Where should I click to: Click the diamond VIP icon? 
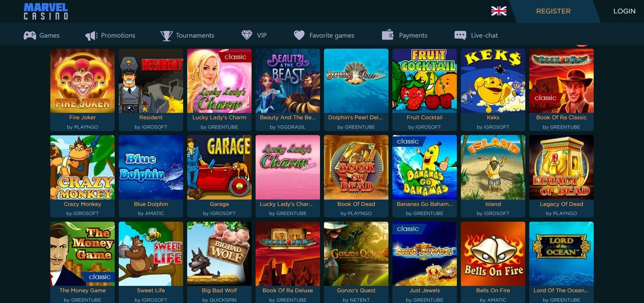tap(247, 35)
